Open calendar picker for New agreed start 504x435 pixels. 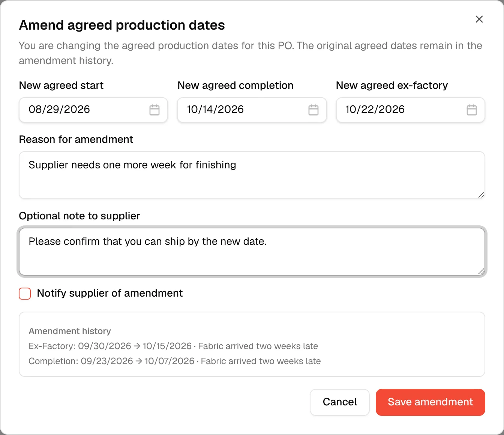tap(154, 110)
